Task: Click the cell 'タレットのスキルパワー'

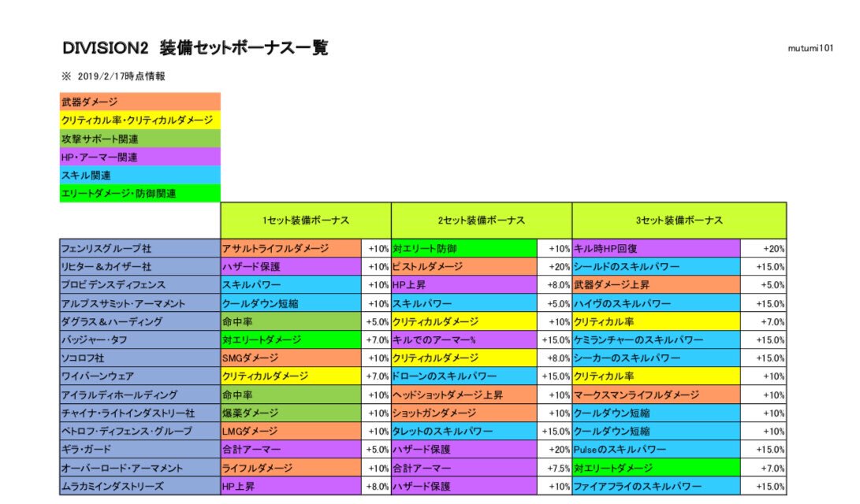Action: [464, 431]
